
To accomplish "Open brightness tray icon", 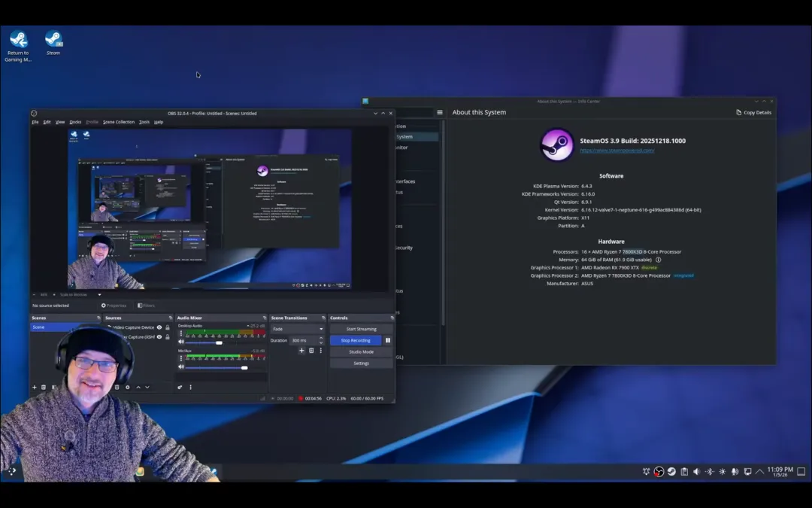I will point(723,471).
